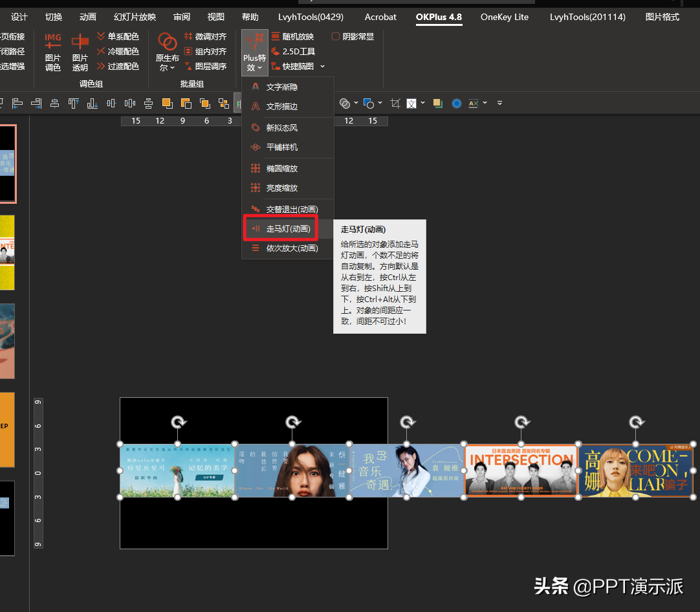Viewport: 700px width, 612px height.
Task: Open the Acrobat ribbon tab
Action: pyautogui.click(x=380, y=17)
